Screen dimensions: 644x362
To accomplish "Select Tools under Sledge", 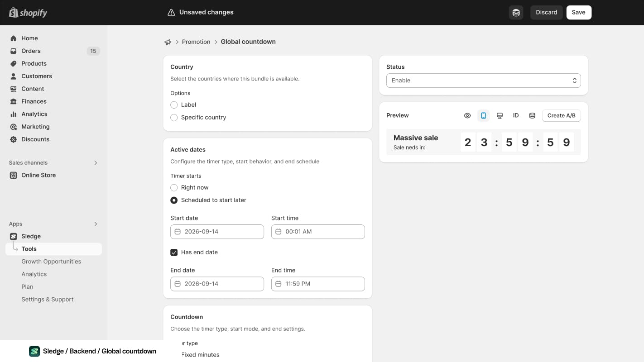I will point(53,249).
